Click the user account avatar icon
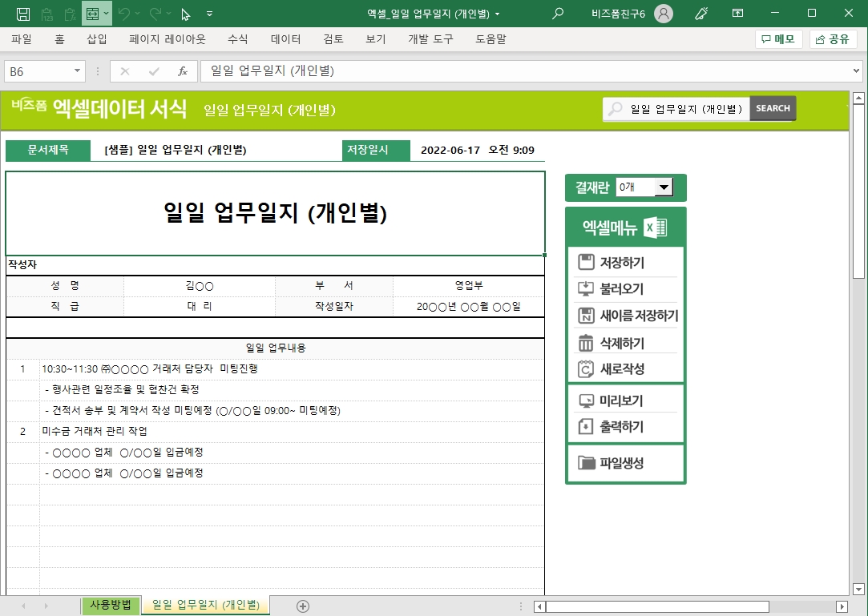 pyautogui.click(x=664, y=14)
